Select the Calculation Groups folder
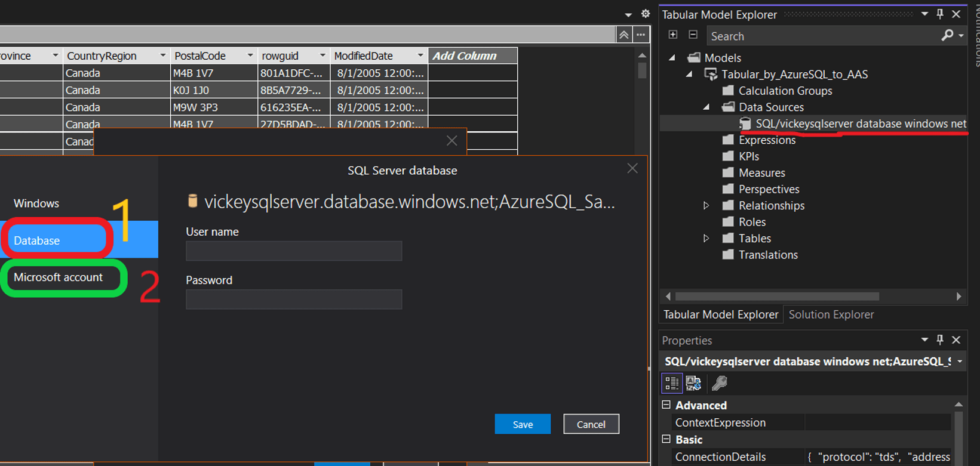 tap(785, 91)
